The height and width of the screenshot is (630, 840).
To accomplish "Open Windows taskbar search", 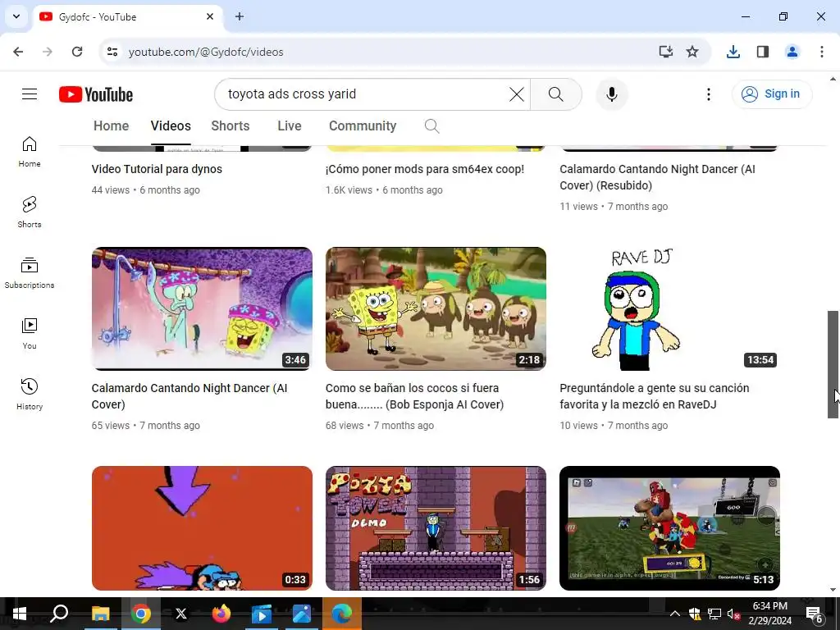I will [59, 614].
